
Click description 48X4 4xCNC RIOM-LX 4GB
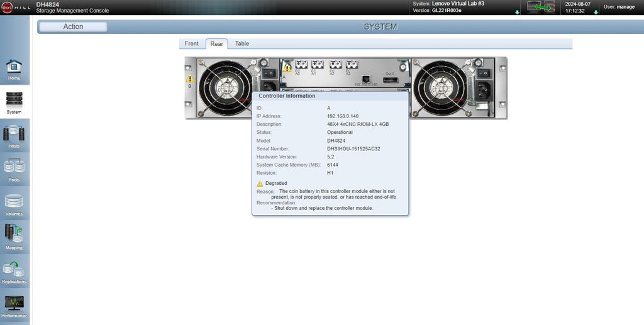pyautogui.click(x=358, y=124)
